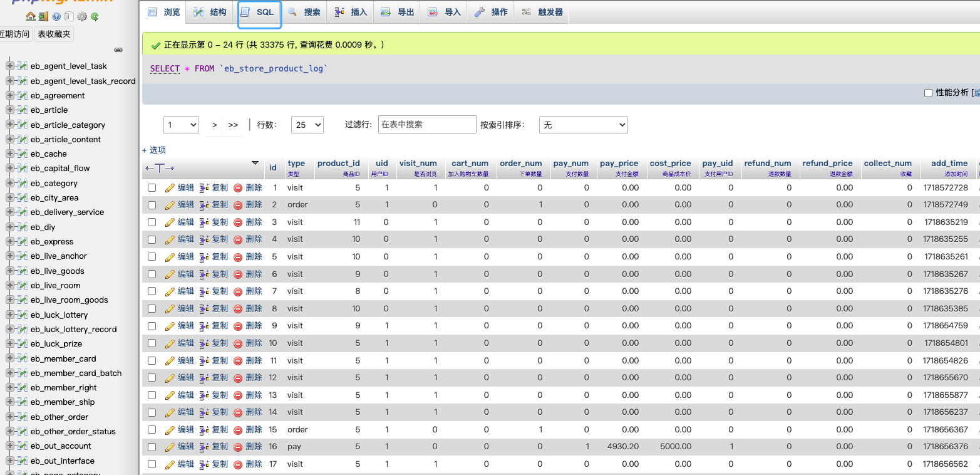Select checkbox for row id 2

click(152, 205)
